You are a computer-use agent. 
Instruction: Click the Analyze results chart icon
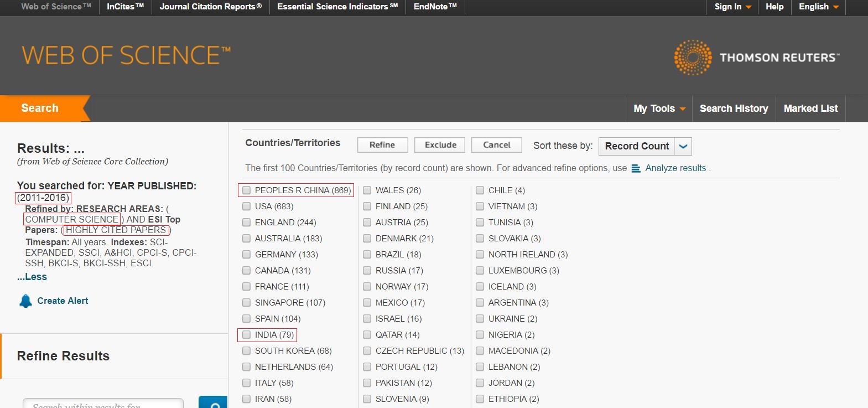tap(636, 168)
